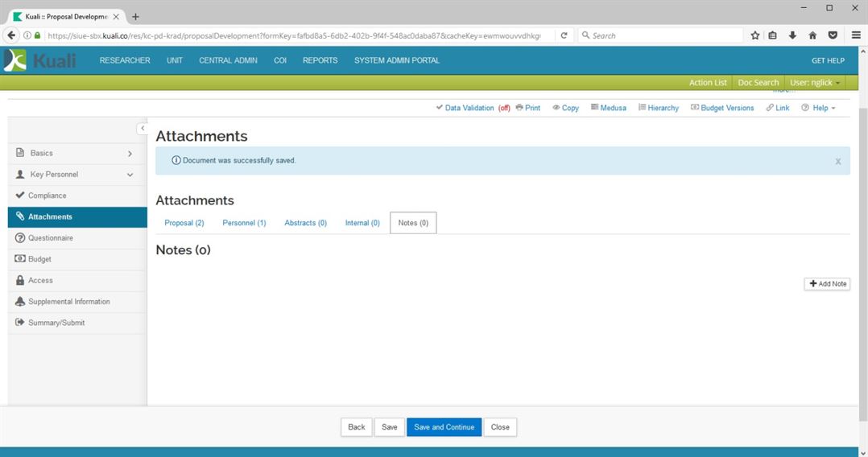Switch to the Proposal (2) tab
This screenshot has height=457, width=868.
184,223
